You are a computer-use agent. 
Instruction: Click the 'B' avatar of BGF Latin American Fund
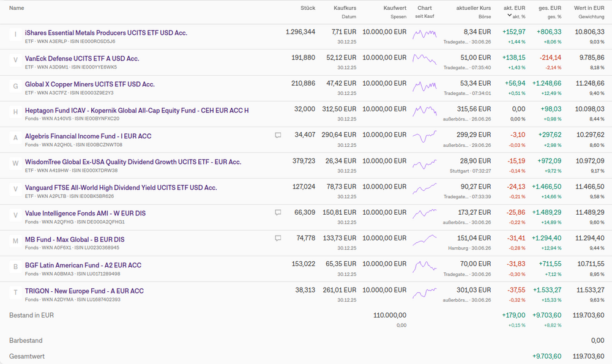pos(16,267)
